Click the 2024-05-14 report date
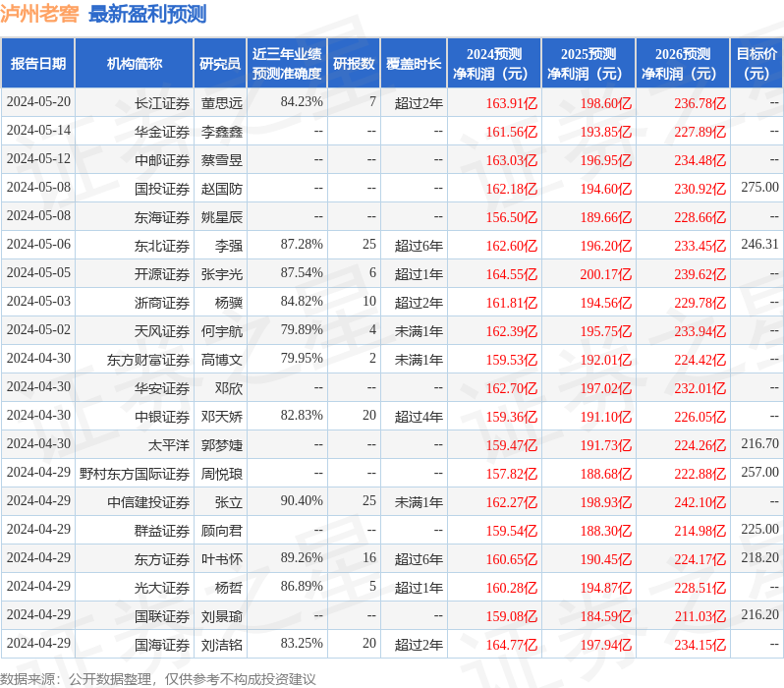The height and width of the screenshot is (688, 784). (x=38, y=131)
